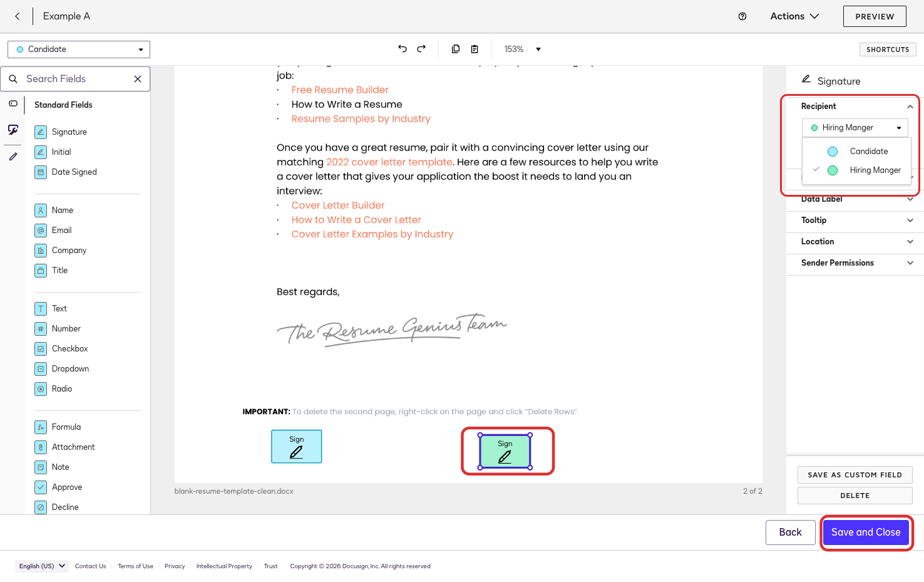Open the Terms of Use footer link
The width and height of the screenshot is (924, 582).
tap(135, 566)
